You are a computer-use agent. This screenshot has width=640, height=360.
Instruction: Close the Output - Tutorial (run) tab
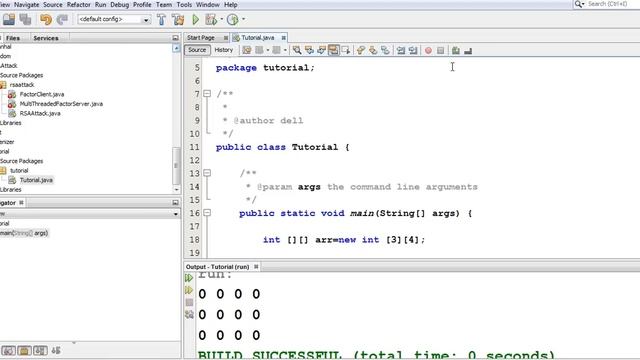tap(256, 267)
